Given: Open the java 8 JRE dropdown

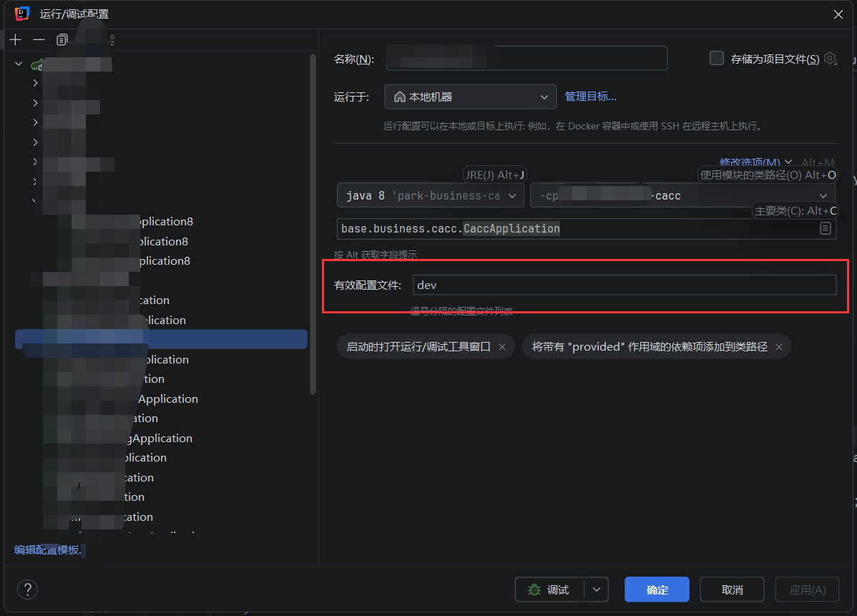Looking at the screenshot, I should coord(431,196).
